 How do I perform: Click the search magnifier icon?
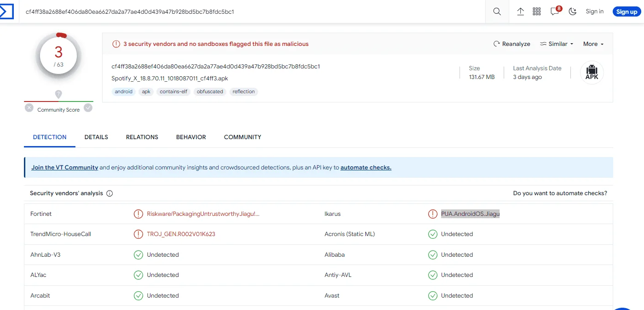tap(497, 11)
